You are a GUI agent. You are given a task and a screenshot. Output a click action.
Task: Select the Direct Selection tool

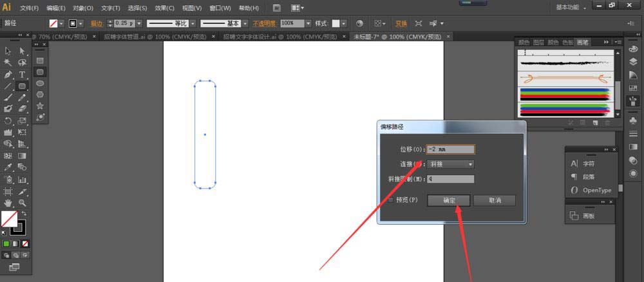point(22,51)
